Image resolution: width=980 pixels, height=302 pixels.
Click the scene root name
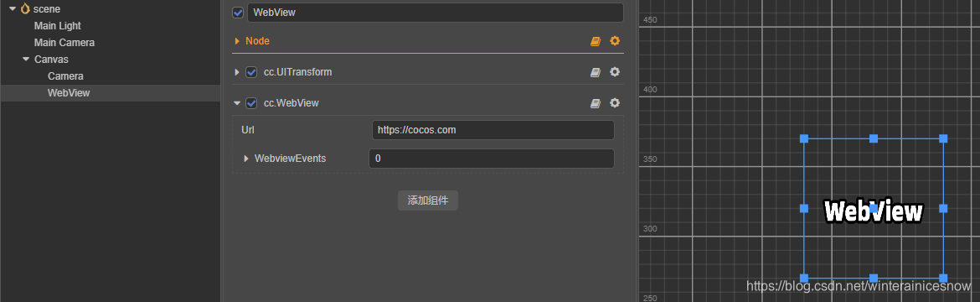click(47, 8)
